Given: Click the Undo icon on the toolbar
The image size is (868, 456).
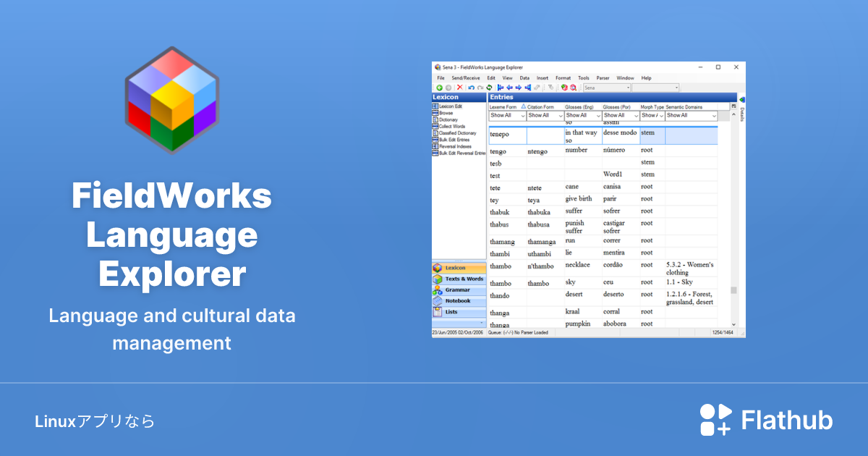Looking at the screenshot, I should tap(472, 87).
